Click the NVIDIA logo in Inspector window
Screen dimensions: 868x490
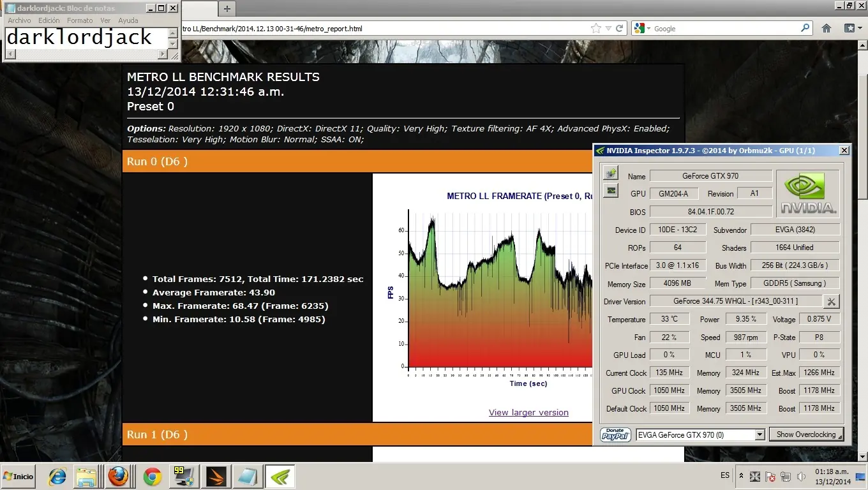[x=808, y=193]
